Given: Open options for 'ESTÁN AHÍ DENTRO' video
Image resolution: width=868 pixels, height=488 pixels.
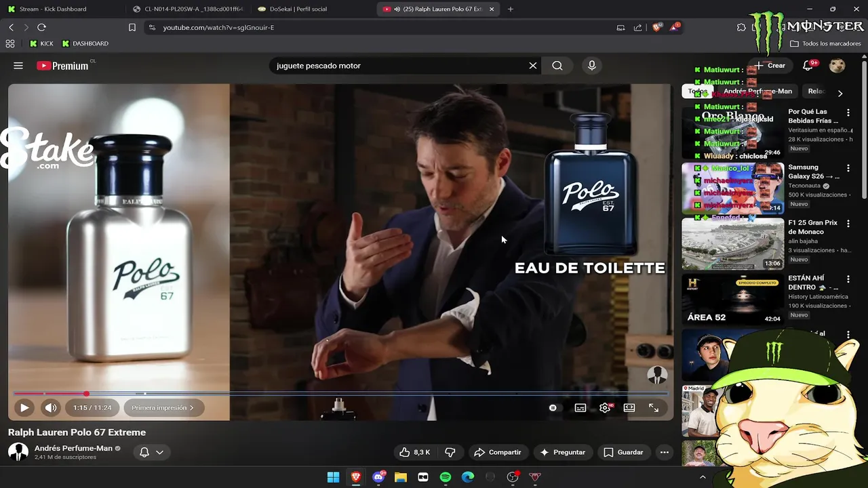Looking at the screenshot, I should tap(848, 279).
